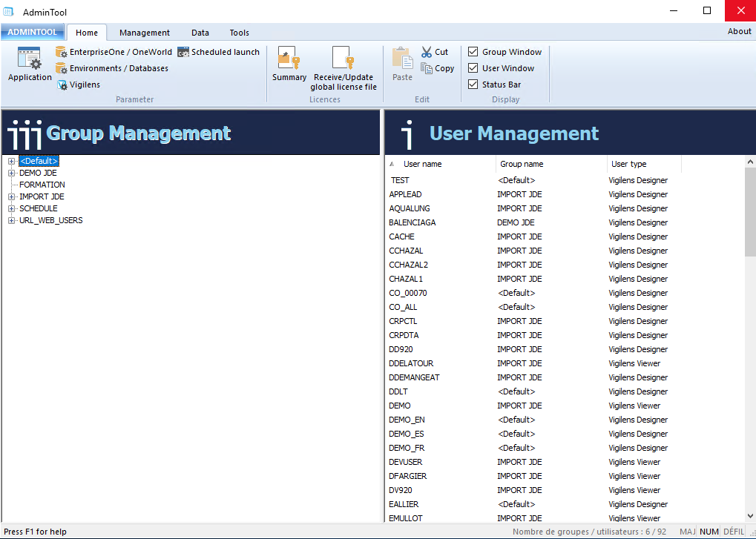This screenshot has height=539, width=756.
Task: Expand the DEMO JDE group node
Action: point(12,173)
